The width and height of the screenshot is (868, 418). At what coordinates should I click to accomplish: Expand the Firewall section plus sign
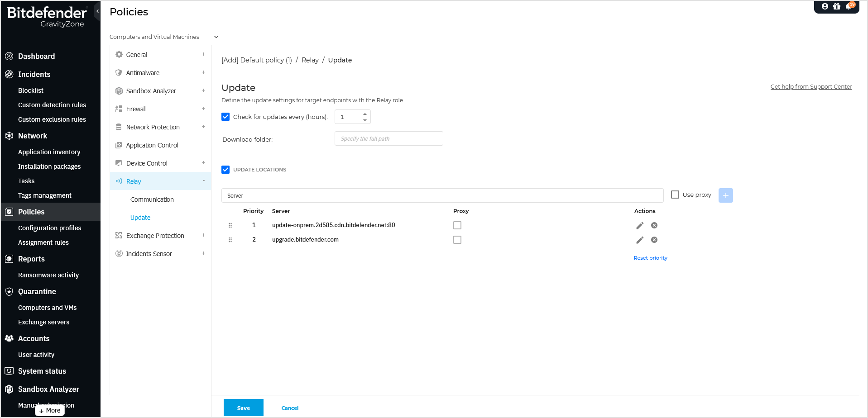pyautogui.click(x=203, y=109)
